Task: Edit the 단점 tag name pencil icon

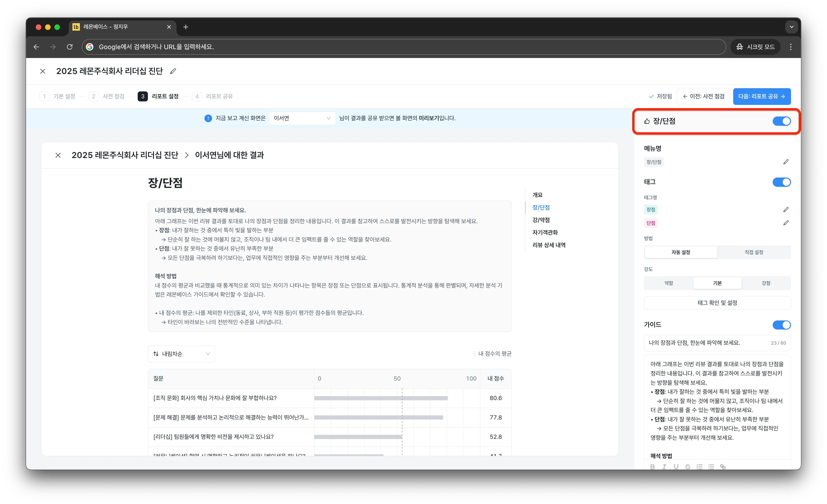Action: tap(786, 223)
